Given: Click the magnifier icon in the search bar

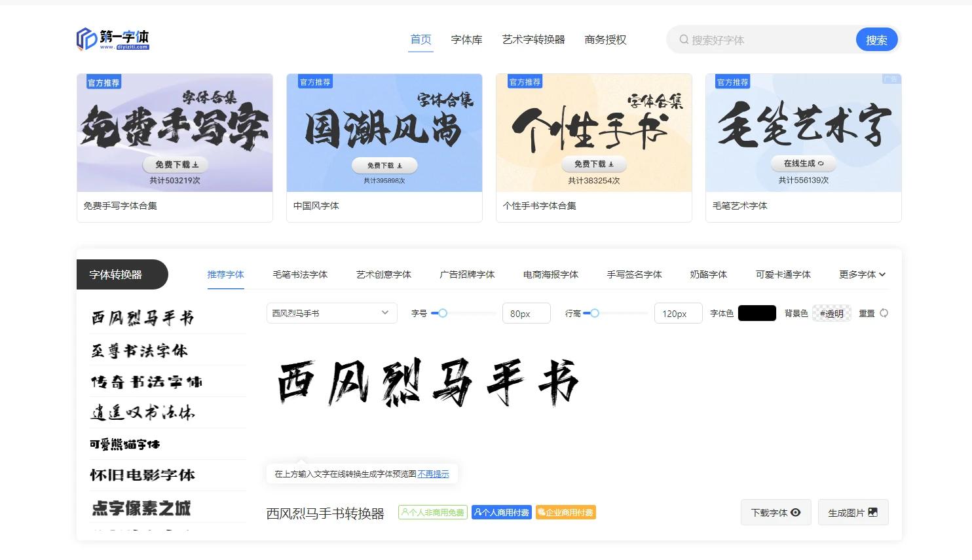Looking at the screenshot, I should (683, 39).
